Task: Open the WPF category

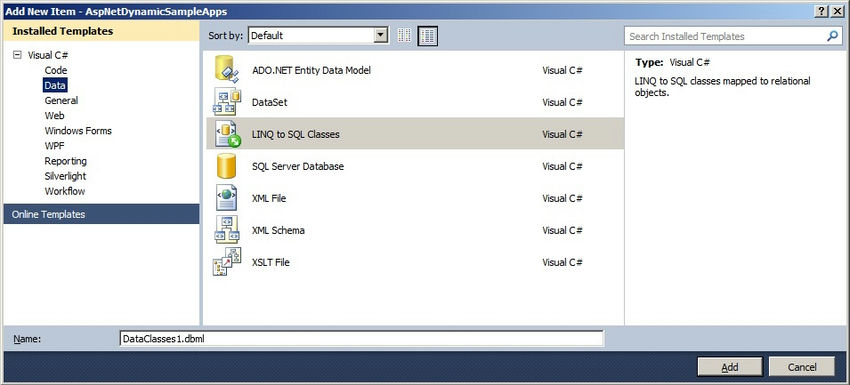Action: tap(55, 146)
